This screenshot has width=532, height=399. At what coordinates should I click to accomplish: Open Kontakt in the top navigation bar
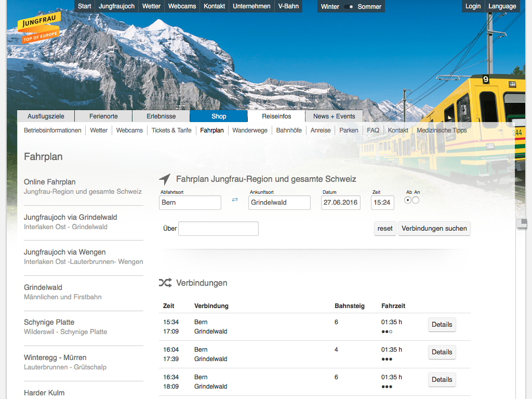[x=215, y=6]
